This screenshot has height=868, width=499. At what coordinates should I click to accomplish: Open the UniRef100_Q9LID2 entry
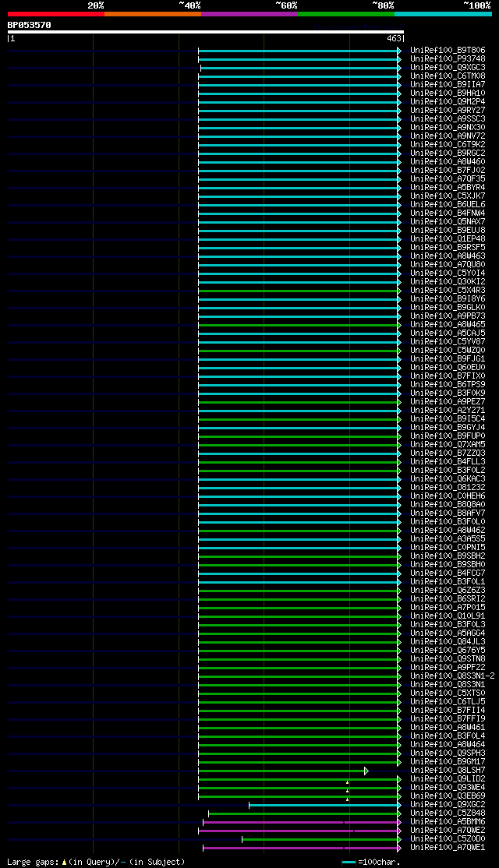tap(448, 779)
